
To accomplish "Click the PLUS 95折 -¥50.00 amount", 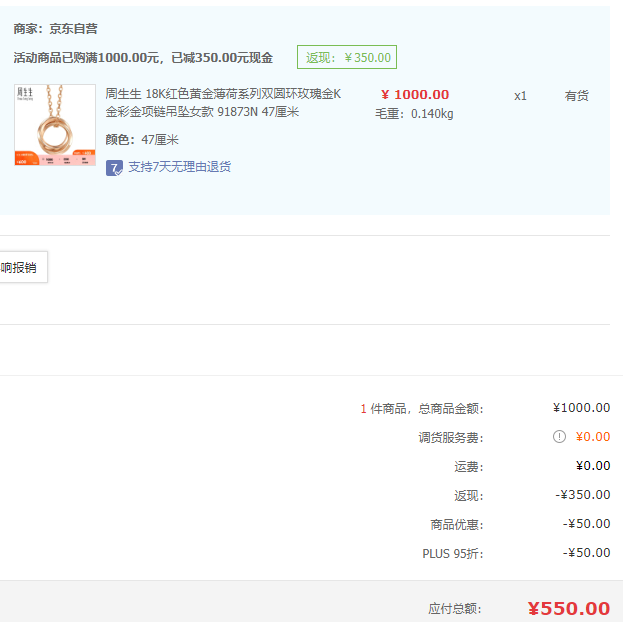I will click(x=586, y=553).
